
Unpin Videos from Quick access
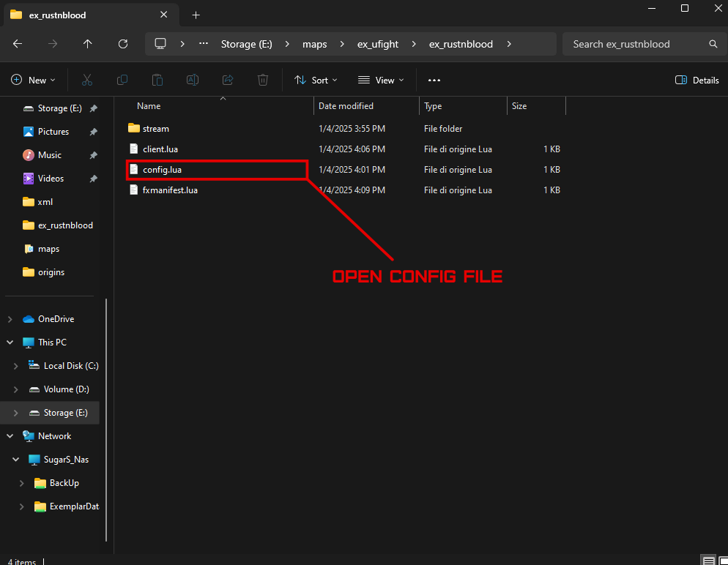coord(93,179)
